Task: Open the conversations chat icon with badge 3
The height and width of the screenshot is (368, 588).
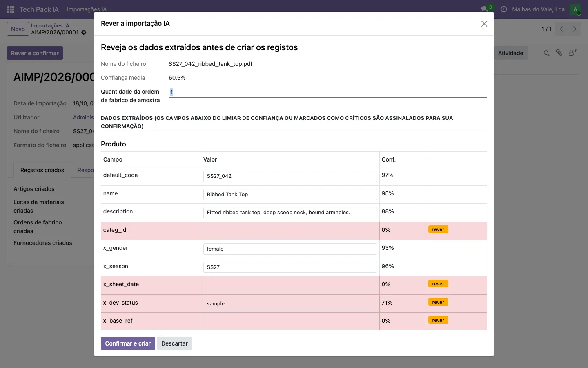Action: click(485, 9)
